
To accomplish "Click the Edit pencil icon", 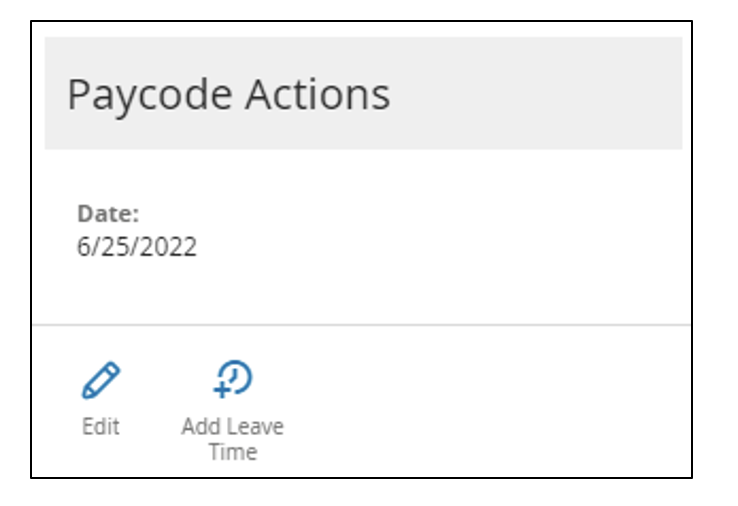I will (x=100, y=380).
